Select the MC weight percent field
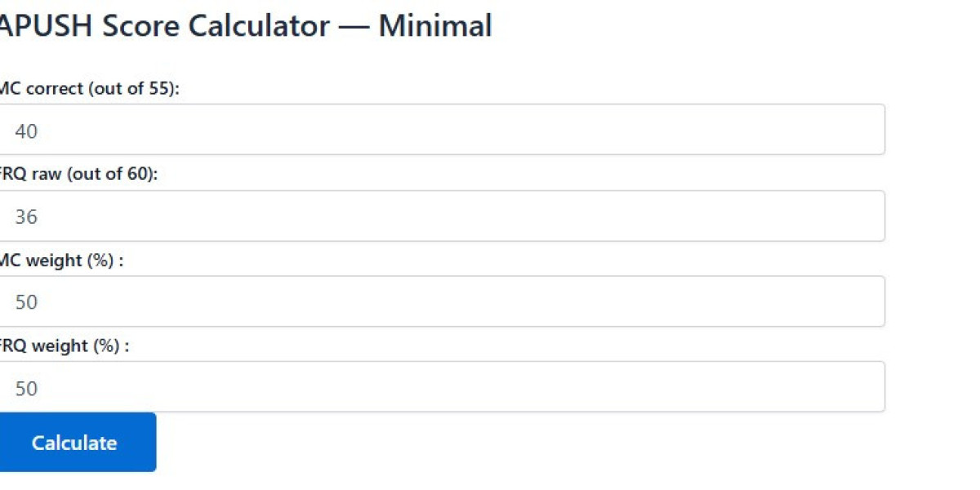This screenshot has width=980, height=490. click(x=441, y=301)
